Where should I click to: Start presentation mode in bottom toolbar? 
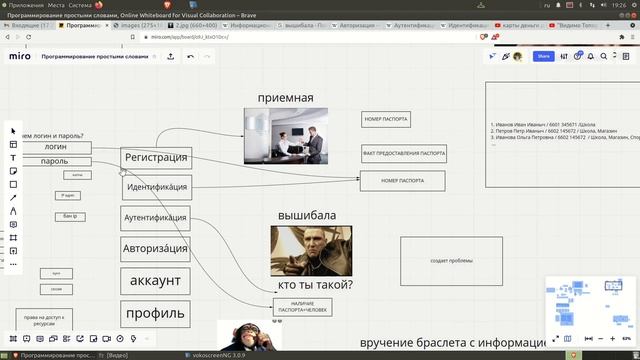click(x=27, y=339)
